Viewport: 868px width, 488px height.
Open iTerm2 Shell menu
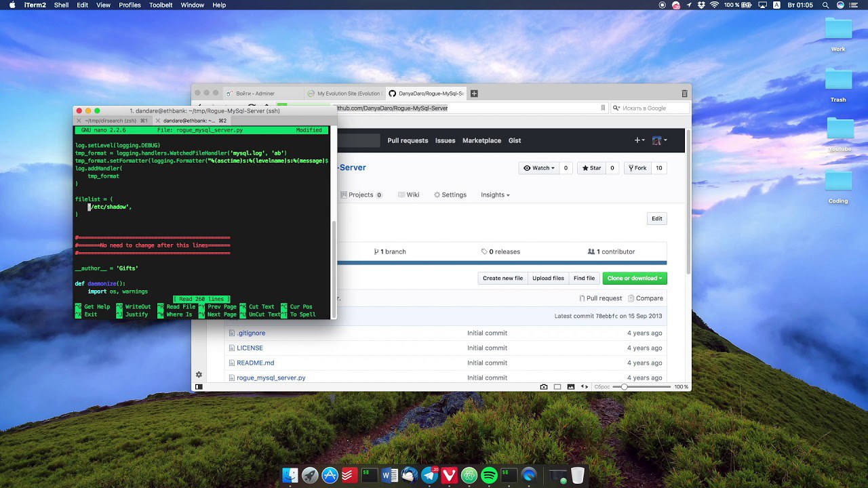pos(61,5)
